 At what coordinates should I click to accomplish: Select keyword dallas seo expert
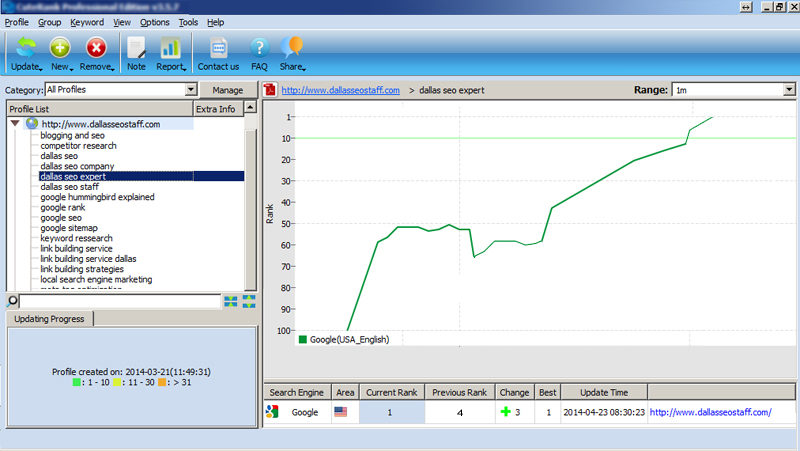pyautogui.click(x=73, y=177)
